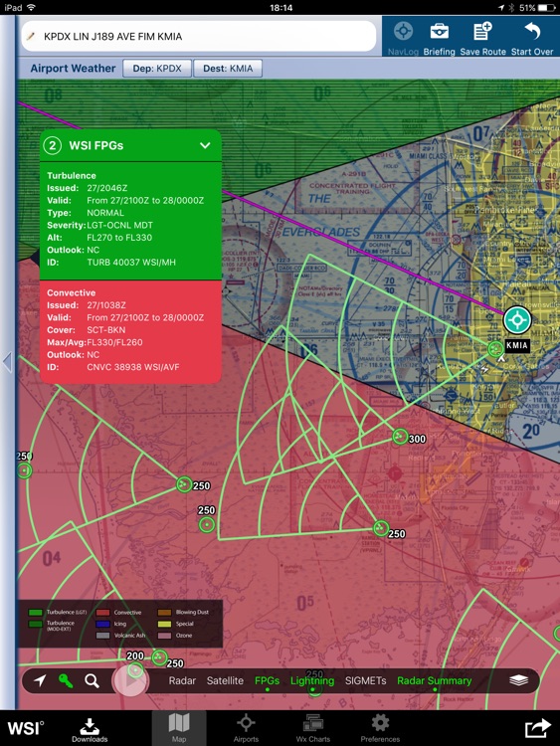The image size is (560, 746).
Task: Toggle the FPGs layer off
Action: pos(267,680)
